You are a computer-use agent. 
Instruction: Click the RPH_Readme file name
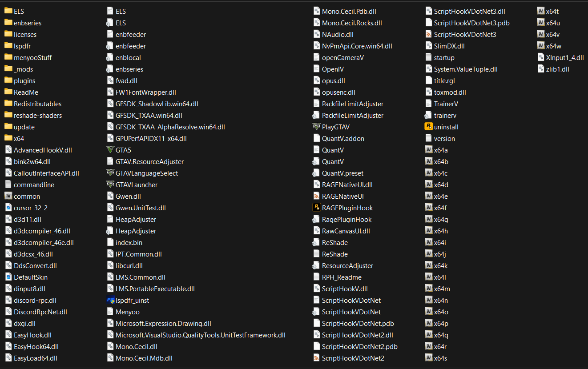[342, 277]
